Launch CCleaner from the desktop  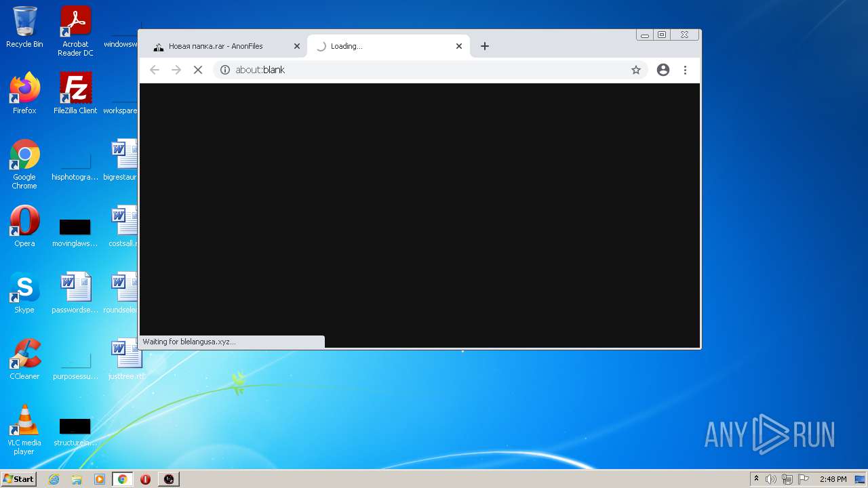(x=24, y=359)
